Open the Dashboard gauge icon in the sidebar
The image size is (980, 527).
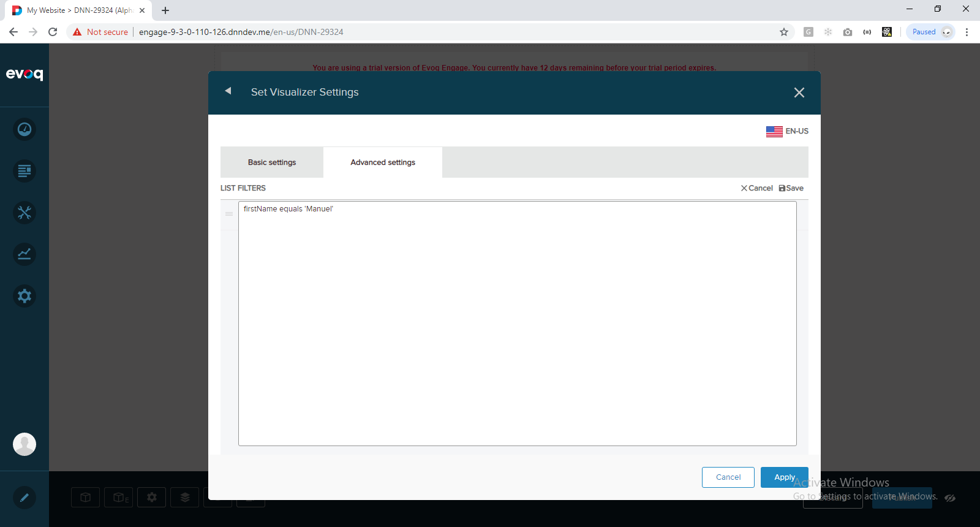pos(24,129)
